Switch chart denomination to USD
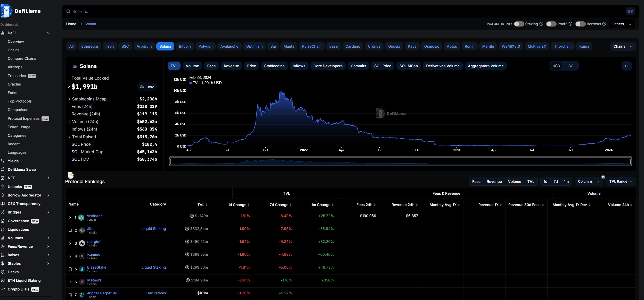This screenshot has height=300, width=644. (556, 66)
